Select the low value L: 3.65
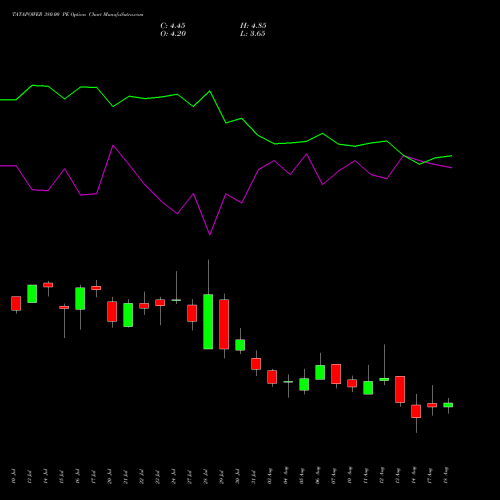 coord(253,34)
